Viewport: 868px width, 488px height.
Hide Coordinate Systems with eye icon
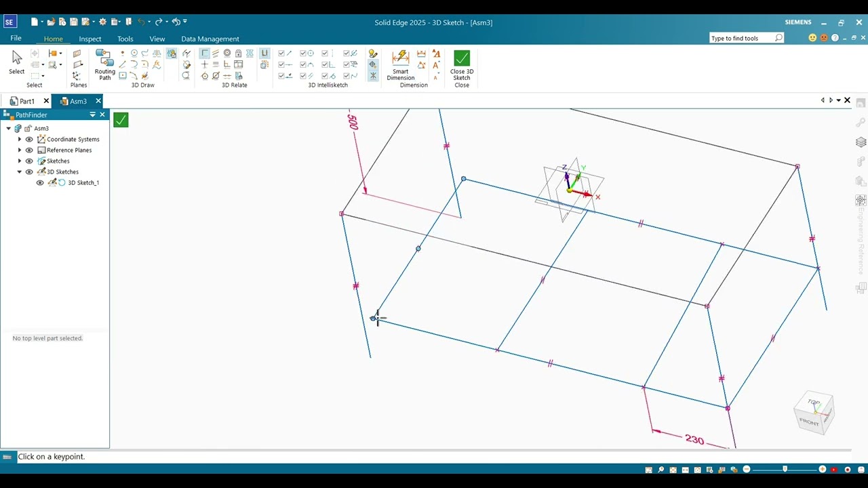pyautogui.click(x=29, y=139)
